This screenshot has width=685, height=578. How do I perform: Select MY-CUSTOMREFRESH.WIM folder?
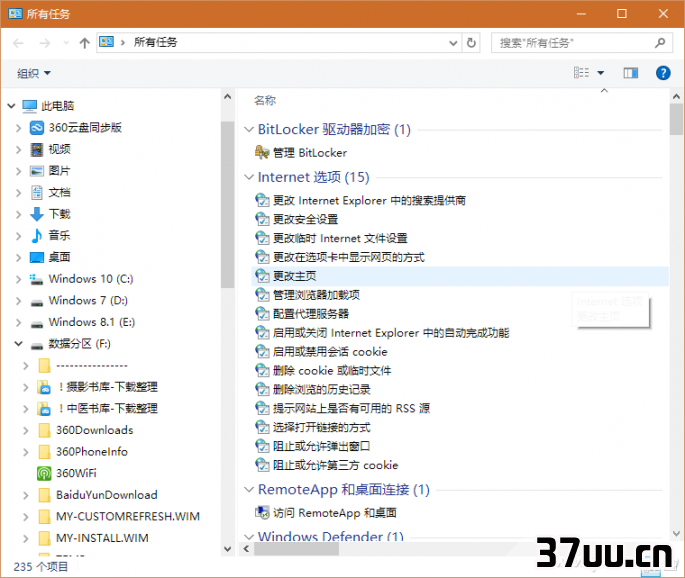[x=128, y=516]
